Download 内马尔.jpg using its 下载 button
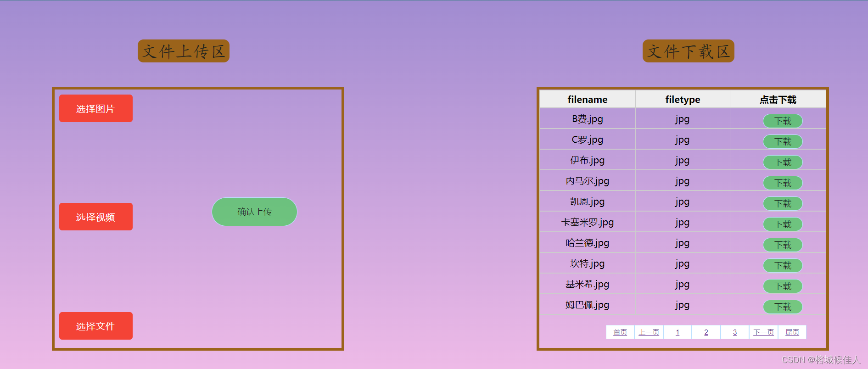The width and height of the screenshot is (868, 369). click(783, 183)
